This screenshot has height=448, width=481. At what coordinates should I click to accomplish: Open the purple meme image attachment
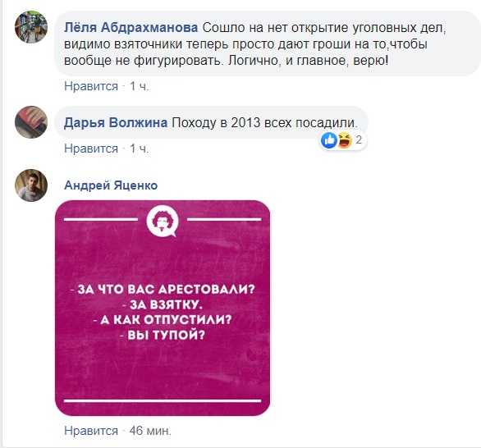click(163, 308)
